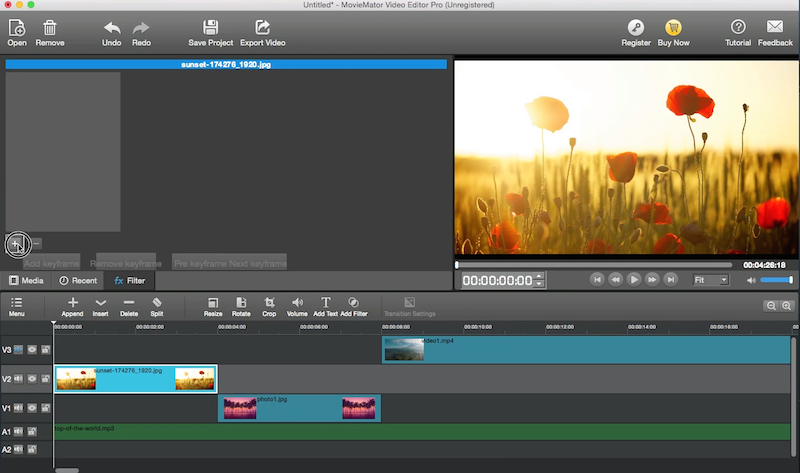Image resolution: width=800 pixels, height=473 pixels.
Task: Zoom out the timeline with the minus magnifier
Action: point(772,305)
